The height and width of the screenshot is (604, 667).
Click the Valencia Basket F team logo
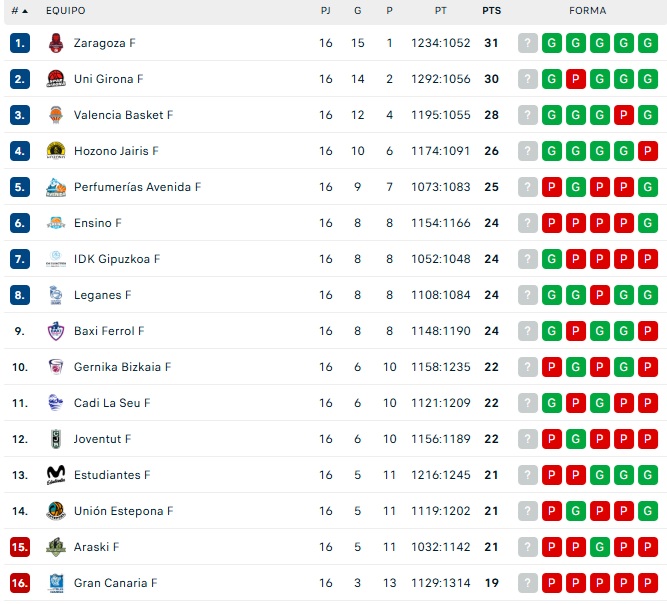pyautogui.click(x=56, y=115)
